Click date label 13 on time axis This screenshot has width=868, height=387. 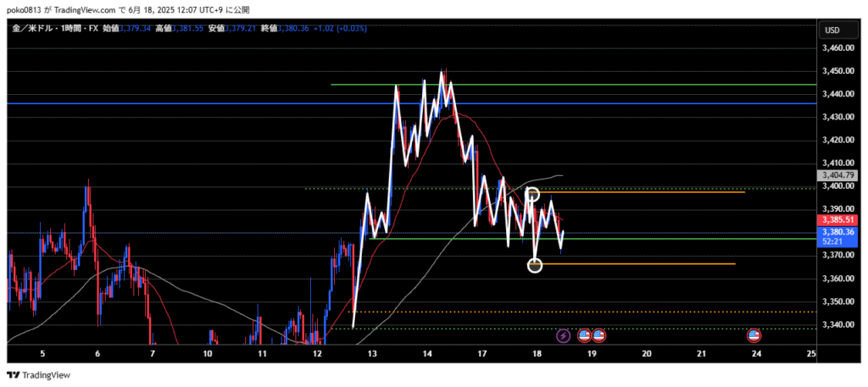coord(372,352)
